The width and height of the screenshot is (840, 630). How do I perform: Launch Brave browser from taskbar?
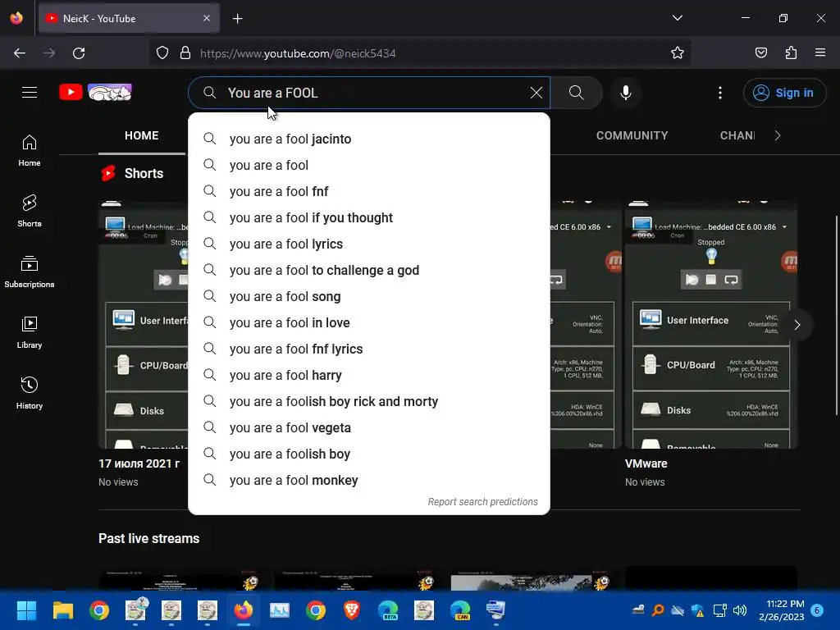(x=351, y=610)
